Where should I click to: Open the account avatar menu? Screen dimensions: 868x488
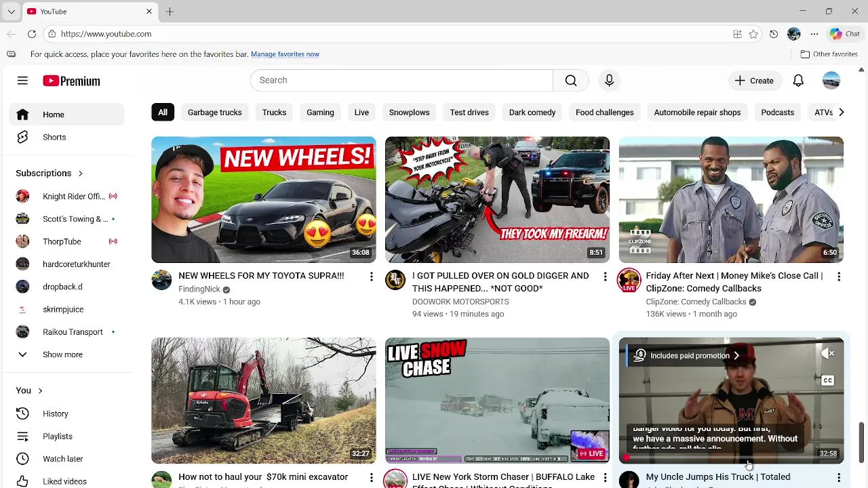(x=831, y=81)
